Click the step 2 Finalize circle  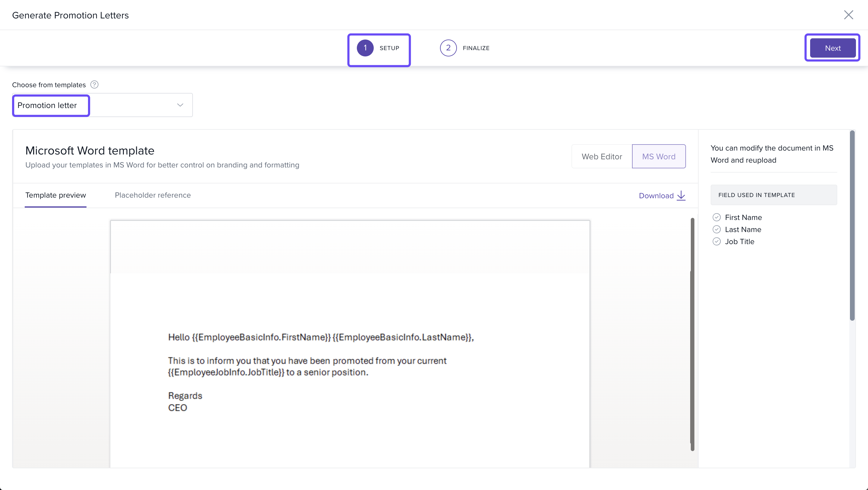448,48
